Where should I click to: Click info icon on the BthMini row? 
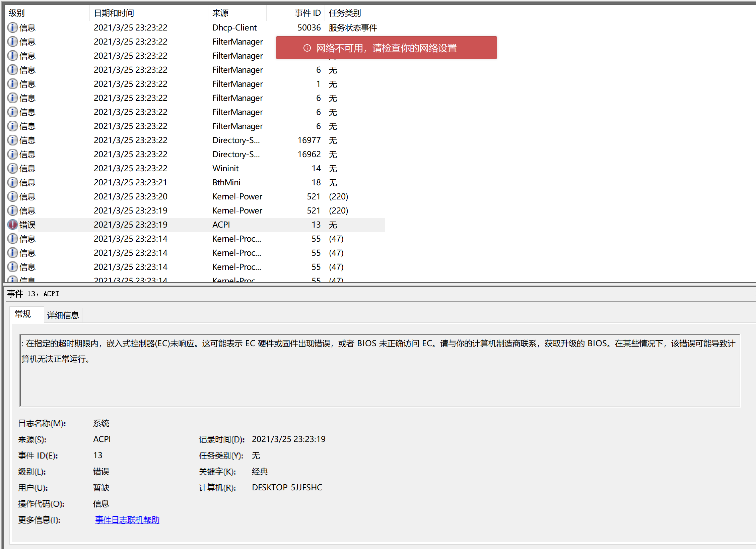click(x=12, y=182)
